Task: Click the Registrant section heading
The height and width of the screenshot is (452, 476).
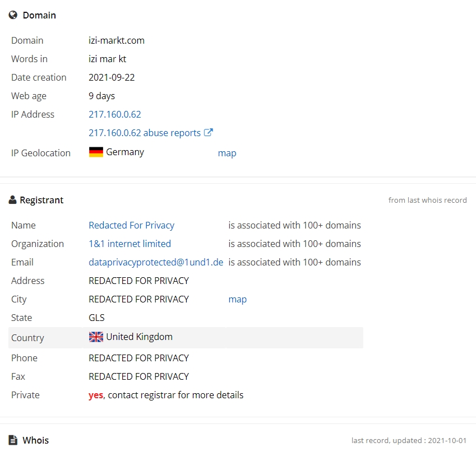Action: [x=41, y=200]
